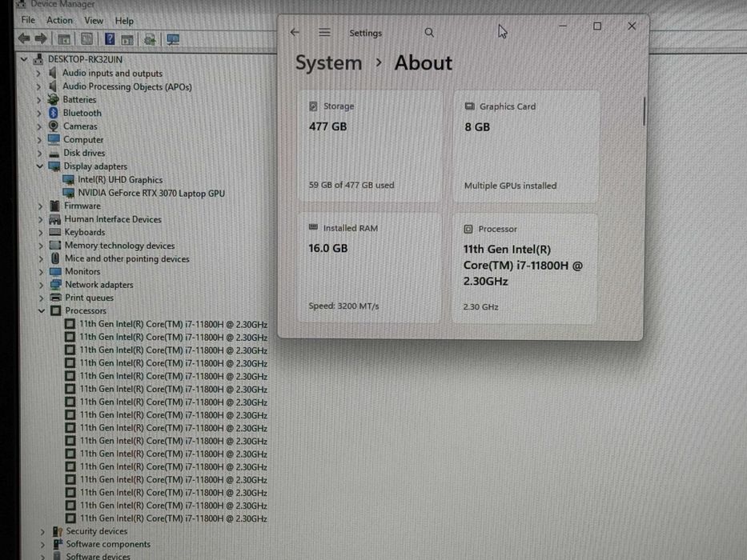Collapse the Display adapters node

(x=39, y=166)
